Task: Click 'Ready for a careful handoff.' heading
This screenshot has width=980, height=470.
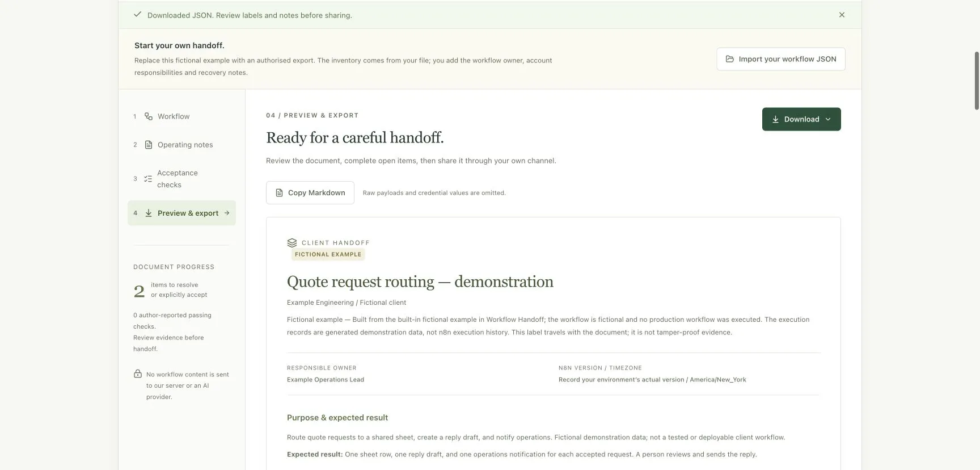Action: [x=355, y=138]
